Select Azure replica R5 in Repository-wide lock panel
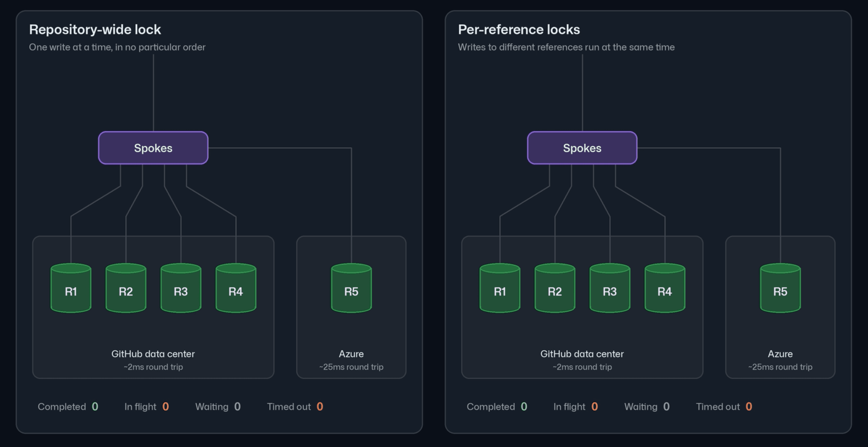This screenshot has width=868, height=447. [351, 288]
